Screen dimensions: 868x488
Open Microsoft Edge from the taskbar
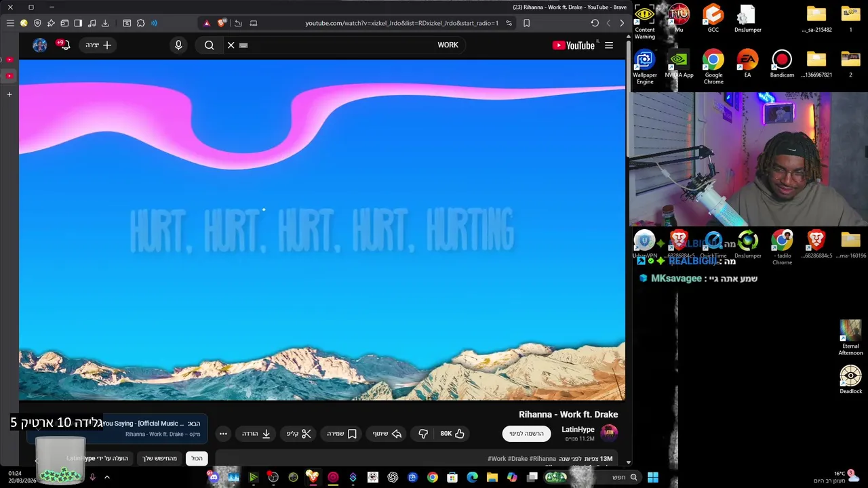click(x=472, y=477)
